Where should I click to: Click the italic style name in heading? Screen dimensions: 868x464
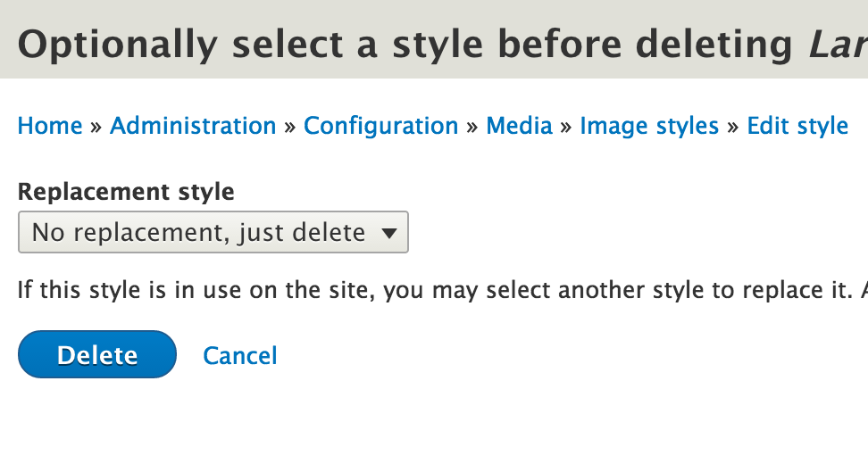click(839, 45)
